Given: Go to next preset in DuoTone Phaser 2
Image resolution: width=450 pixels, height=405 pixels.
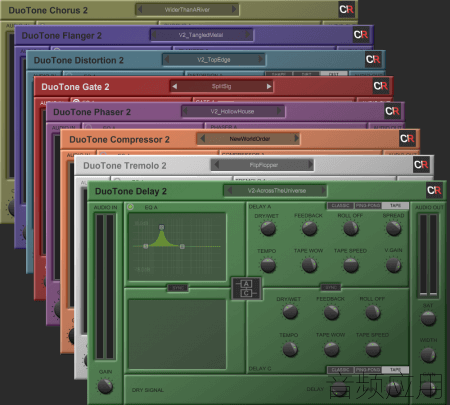Looking at the screenshot, I should (279, 111).
